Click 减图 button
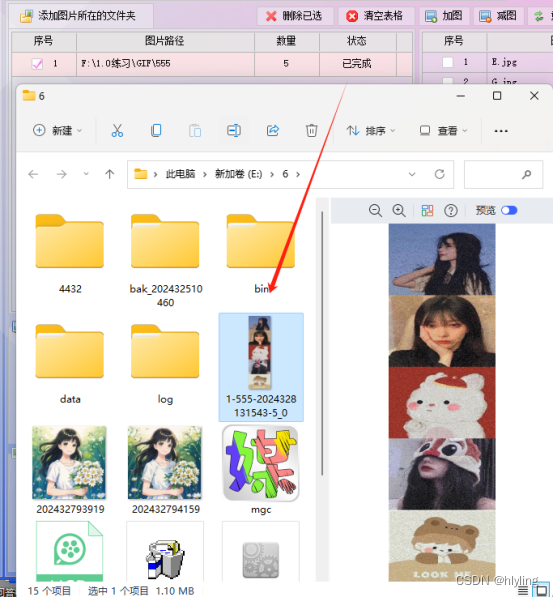Screen dimensions: 554x597 (498, 16)
